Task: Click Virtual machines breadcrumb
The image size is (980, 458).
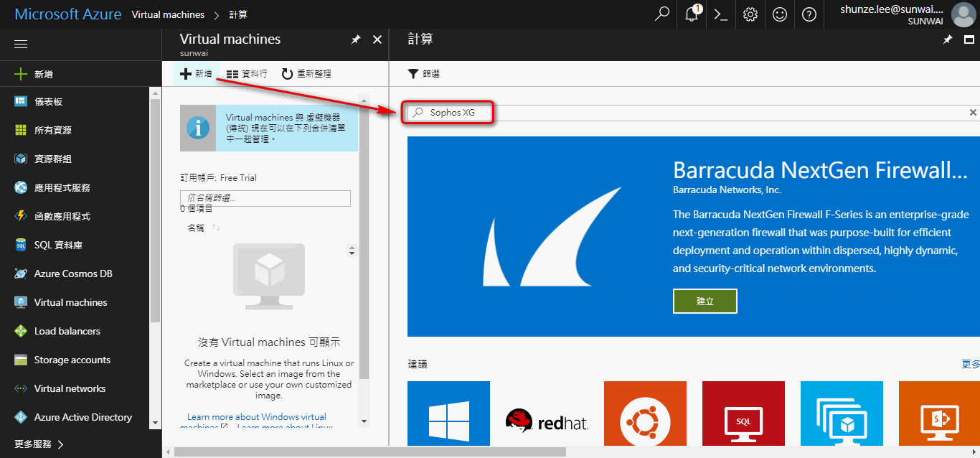Action: (168, 14)
